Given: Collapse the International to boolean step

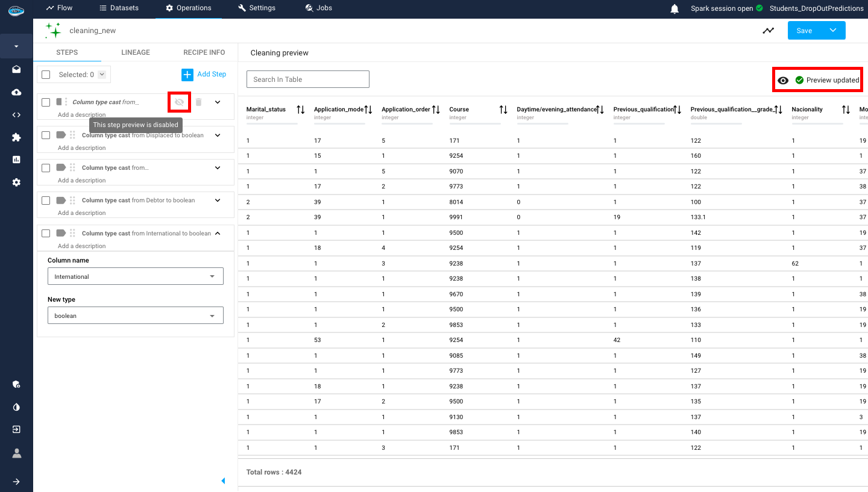Looking at the screenshot, I should tap(218, 234).
